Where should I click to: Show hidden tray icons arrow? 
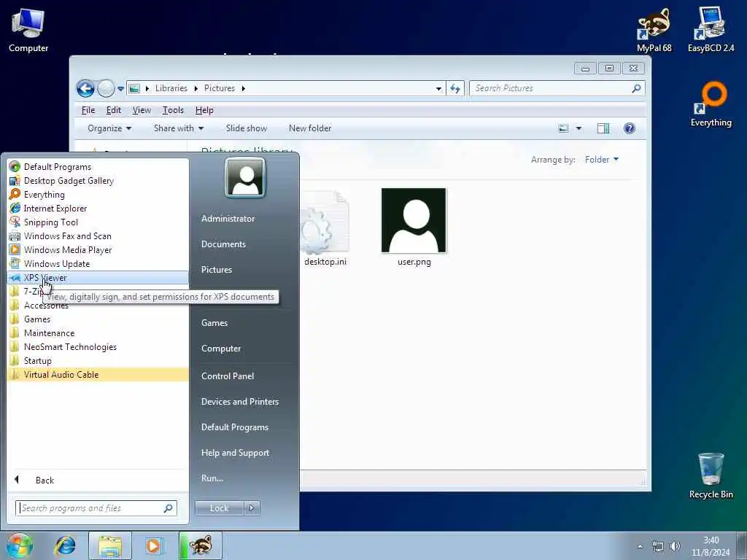[640, 547]
